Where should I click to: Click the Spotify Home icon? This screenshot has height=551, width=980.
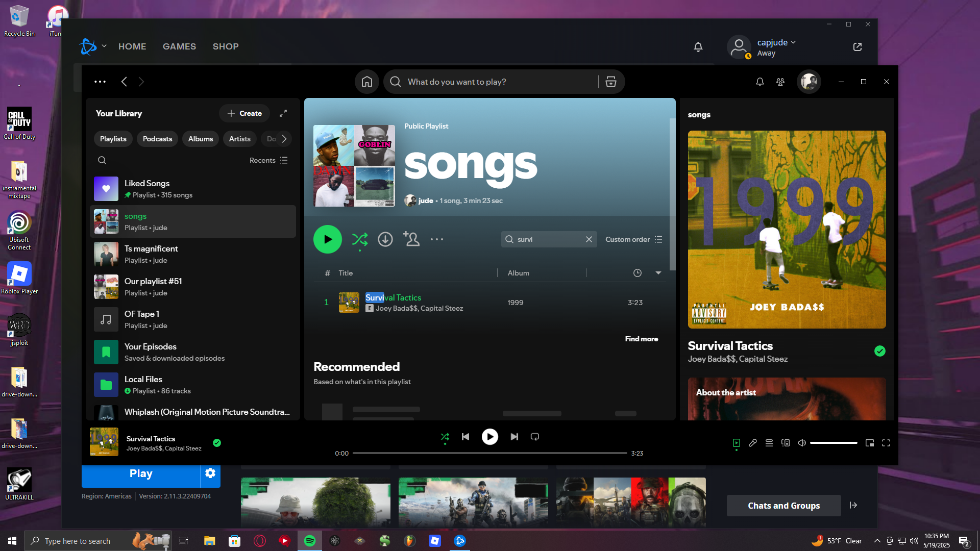[366, 82]
